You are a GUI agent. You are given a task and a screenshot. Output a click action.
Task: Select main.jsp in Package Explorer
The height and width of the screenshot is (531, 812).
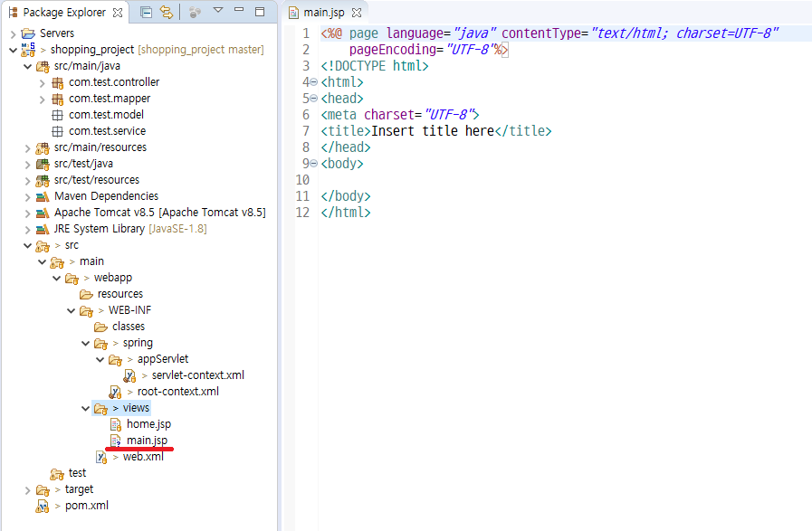(147, 441)
